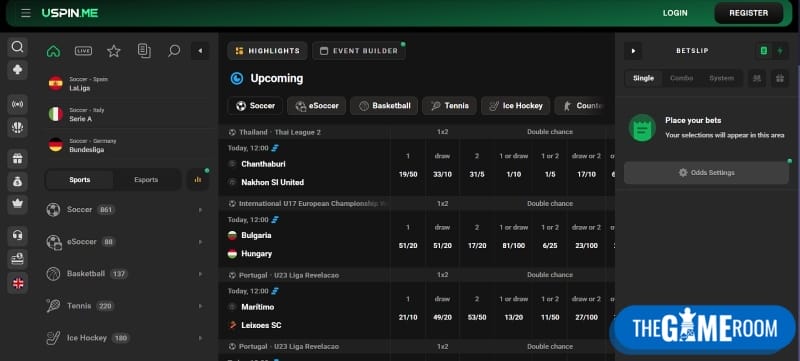Viewport: 800px width, 361px height.
Task: Open the LIVE events icon
Action: [x=83, y=50]
